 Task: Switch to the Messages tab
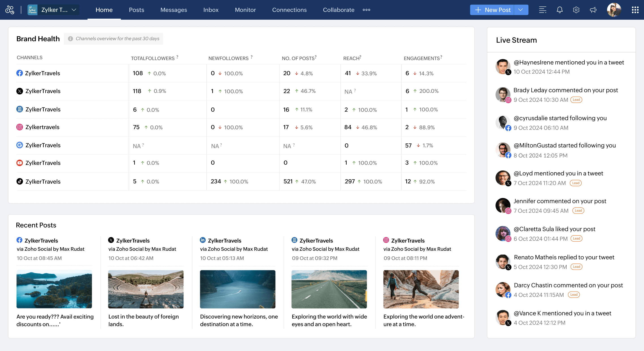point(174,10)
